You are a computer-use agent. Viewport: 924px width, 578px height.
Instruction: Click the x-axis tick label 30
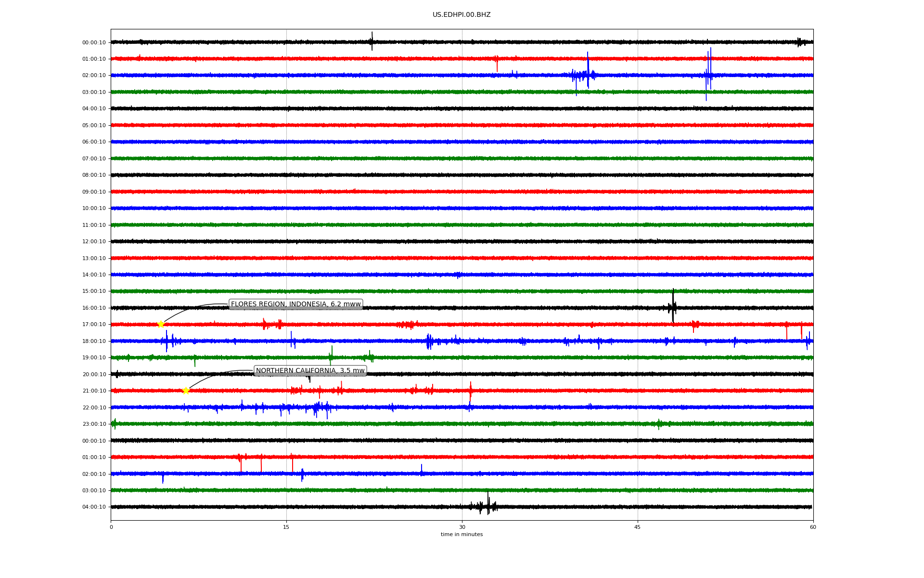[x=462, y=527]
